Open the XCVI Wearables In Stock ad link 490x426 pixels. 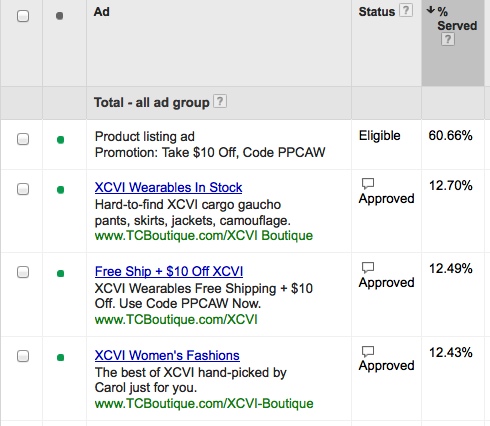click(x=168, y=187)
